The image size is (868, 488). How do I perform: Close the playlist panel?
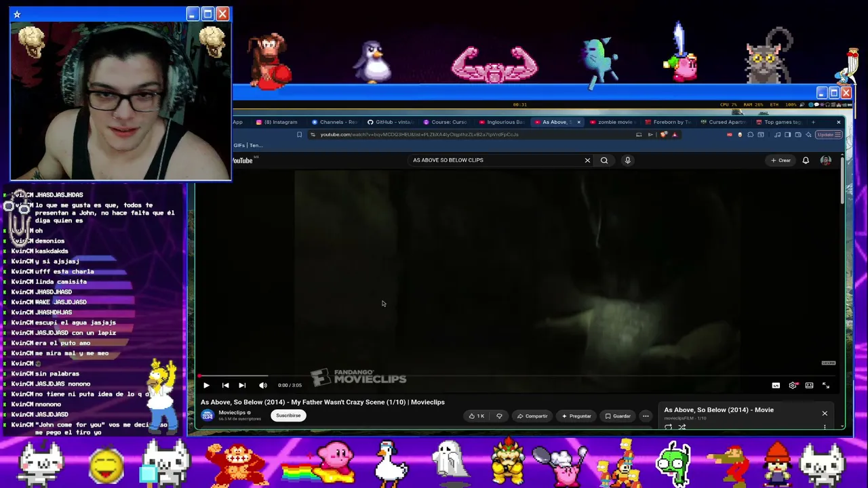[x=825, y=413]
